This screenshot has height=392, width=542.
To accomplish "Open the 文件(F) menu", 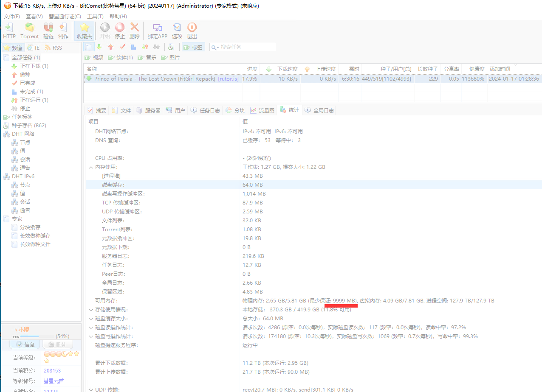I will (x=12, y=16).
